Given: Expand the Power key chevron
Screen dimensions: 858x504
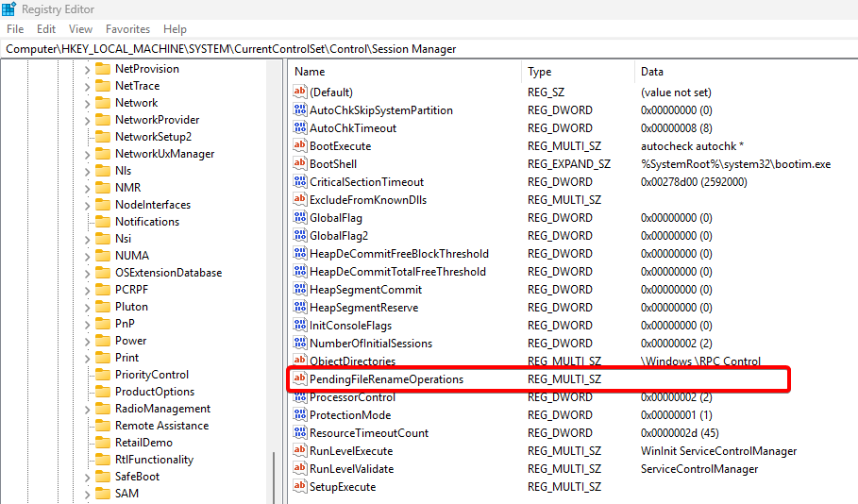Looking at the screenshot, I should point(87,341).
